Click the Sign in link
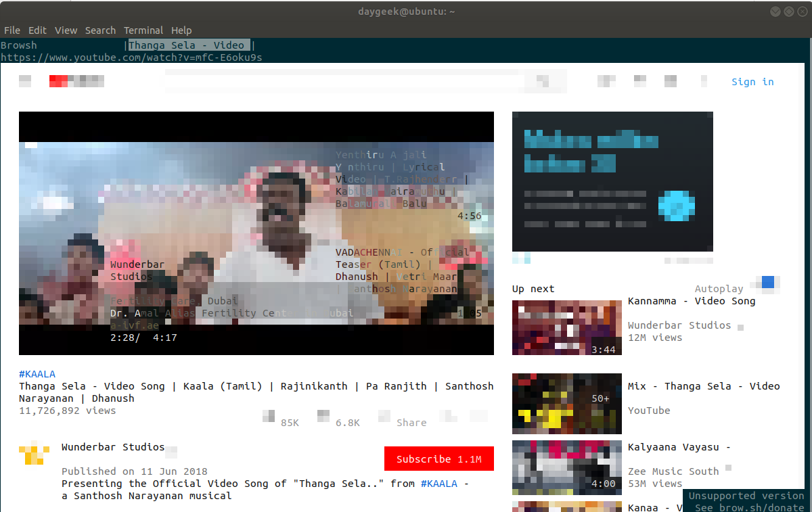Image resolution: width=812 pixels, height=512 pixels. coord(752,82)
